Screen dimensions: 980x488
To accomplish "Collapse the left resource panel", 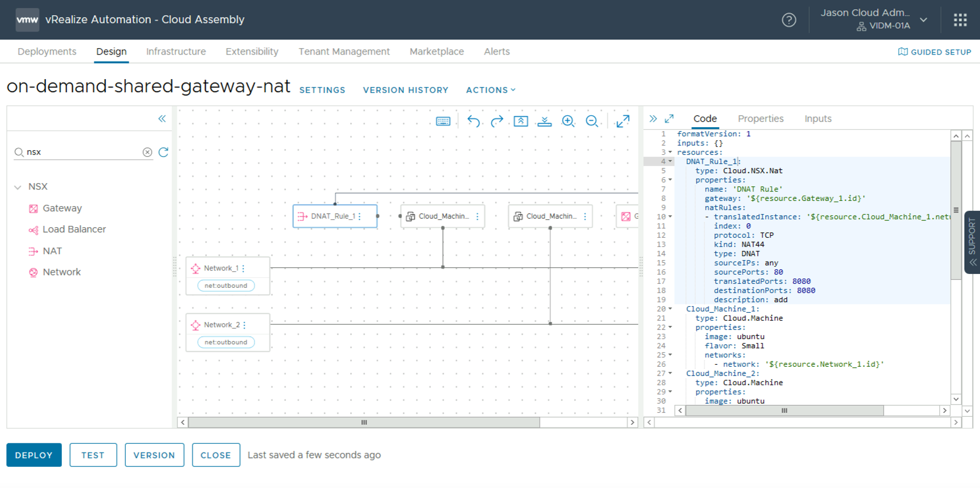I will tap(161, 119).
